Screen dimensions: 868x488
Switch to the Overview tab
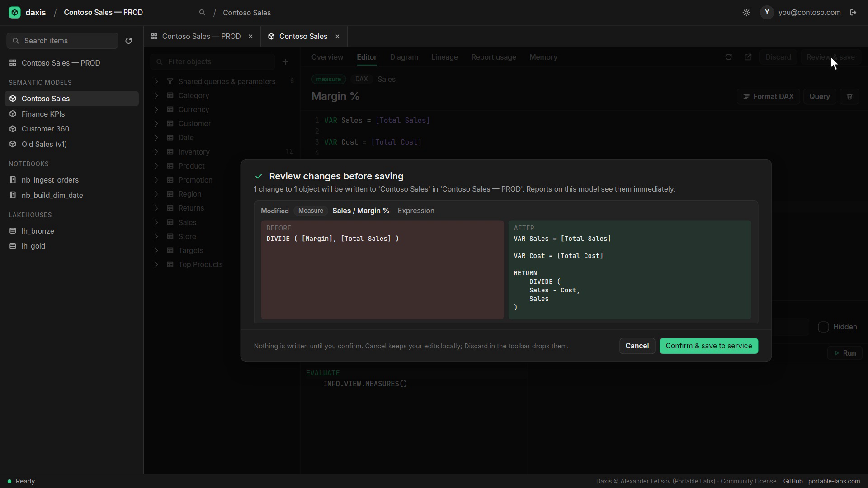pos(327,57)
